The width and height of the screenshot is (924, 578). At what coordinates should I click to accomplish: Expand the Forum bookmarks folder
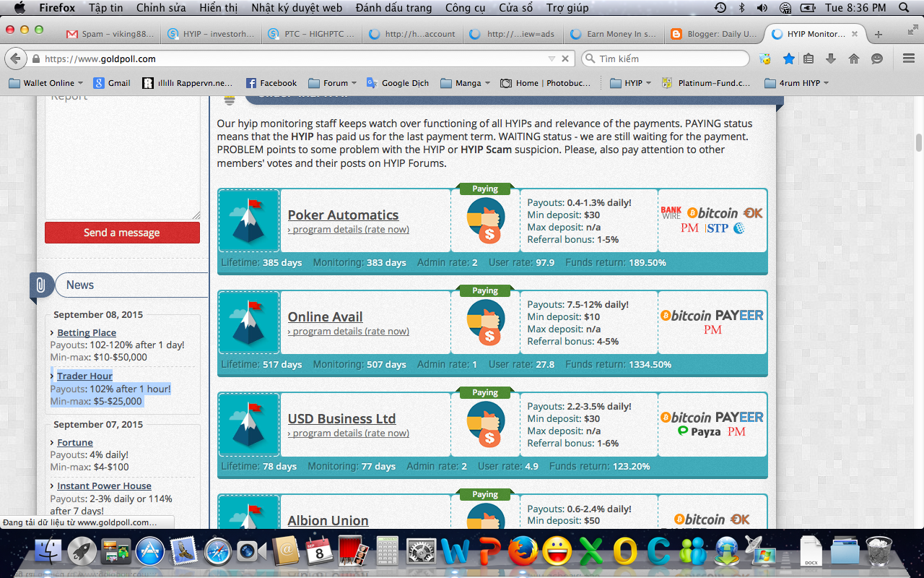(x=334, y=83)
